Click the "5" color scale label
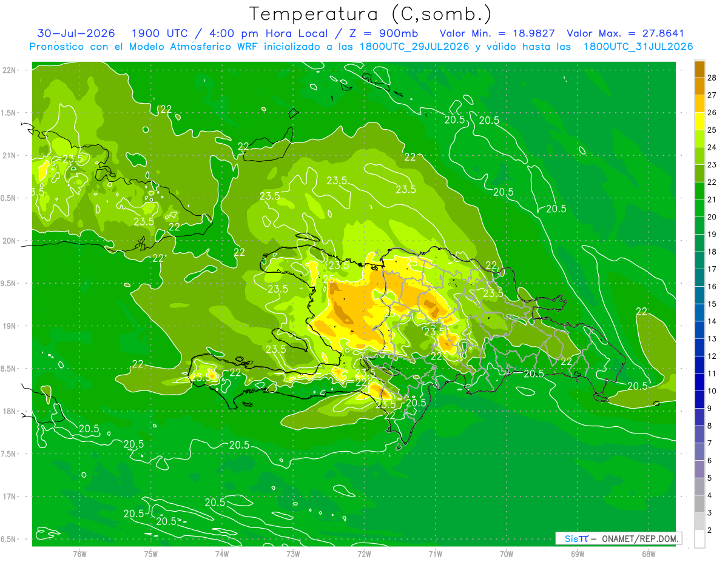The image size is (728, 562). (710, 478)
